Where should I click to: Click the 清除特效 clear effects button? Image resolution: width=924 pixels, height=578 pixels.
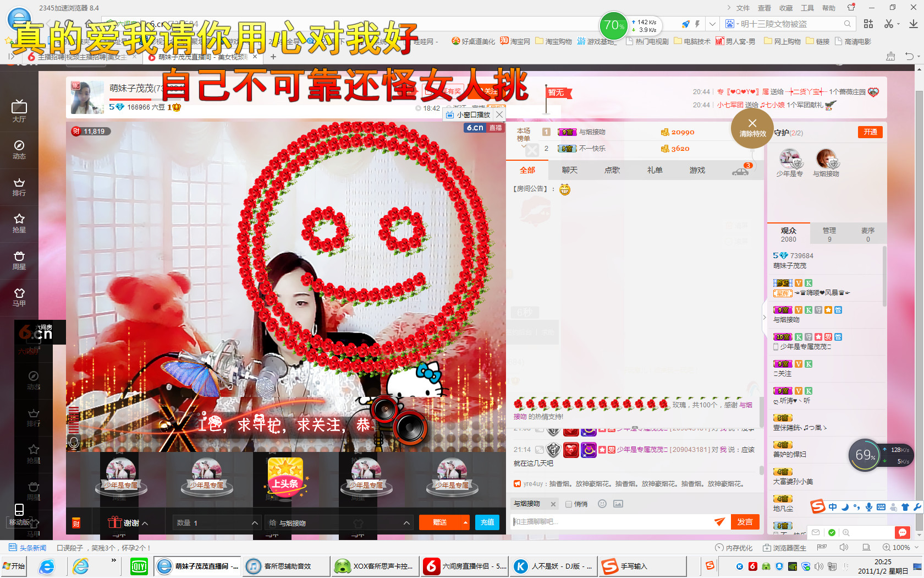[752, 128]
